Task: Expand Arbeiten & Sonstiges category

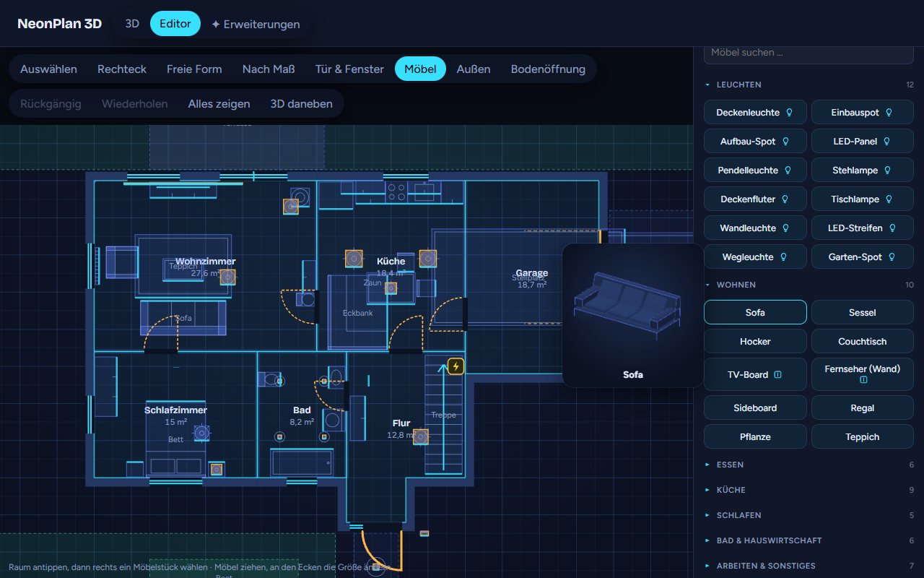Action: coord(809,566)
